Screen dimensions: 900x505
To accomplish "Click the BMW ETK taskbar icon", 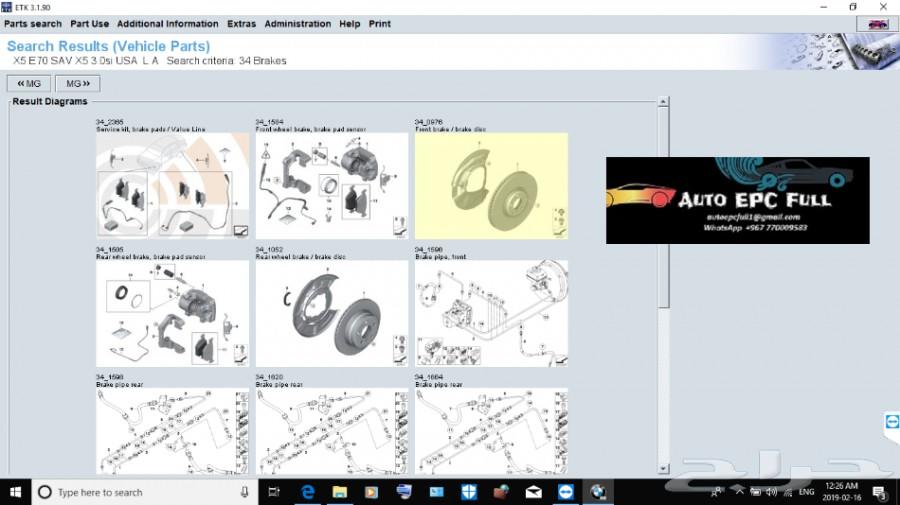I will tap(598, 492).
